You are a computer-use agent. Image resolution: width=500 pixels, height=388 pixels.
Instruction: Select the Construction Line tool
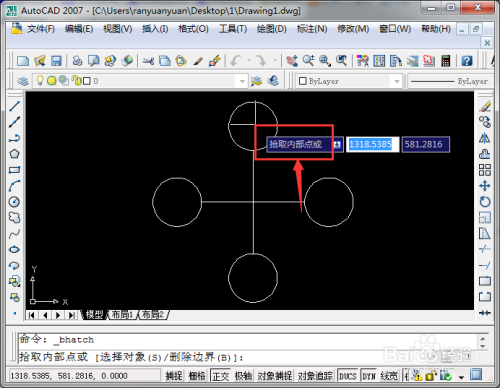[14, 122]
